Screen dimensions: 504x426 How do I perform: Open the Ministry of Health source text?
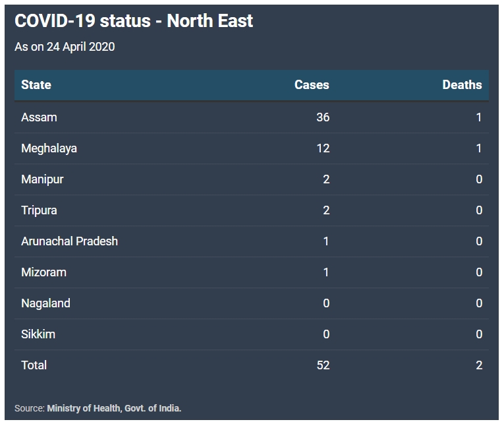coord(114,408)
